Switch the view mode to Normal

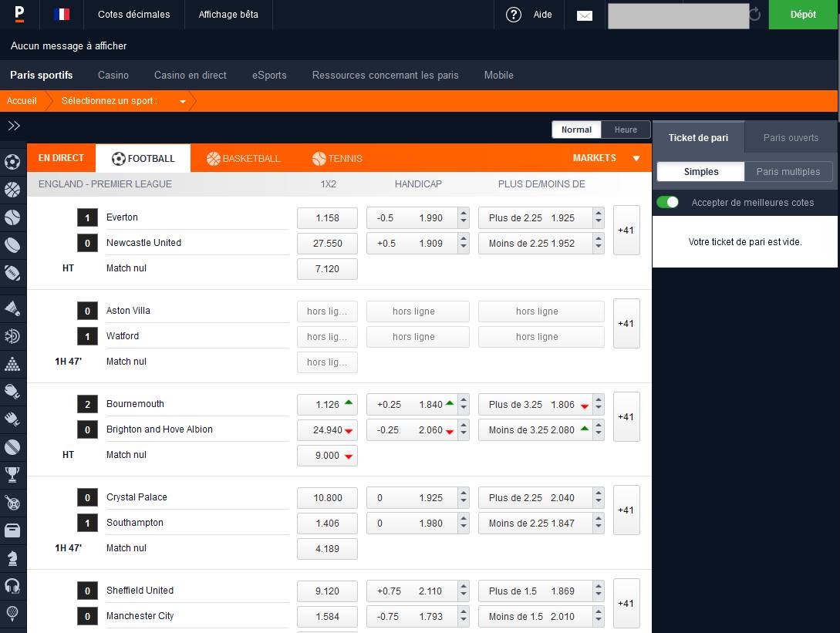click(576, 130)
